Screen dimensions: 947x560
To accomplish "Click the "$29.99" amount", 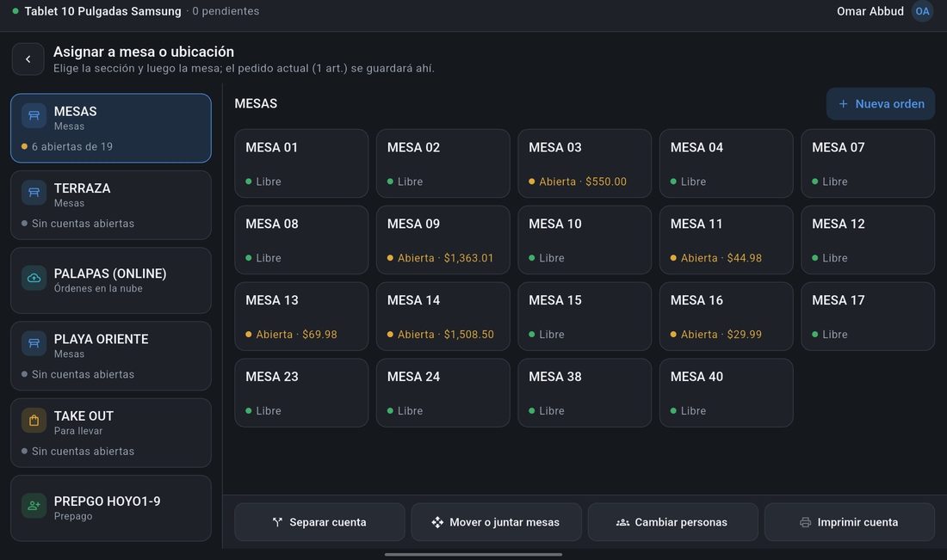I will pyautogui.click(x=744, y=335).
